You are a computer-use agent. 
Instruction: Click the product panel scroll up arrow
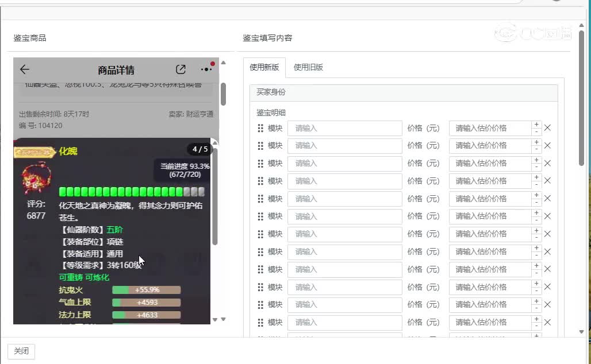coord(223,63)
